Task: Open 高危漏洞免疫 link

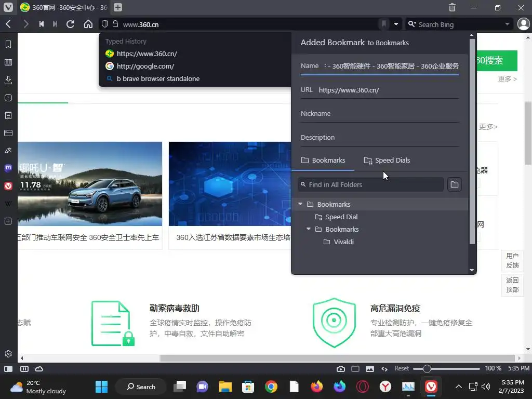Action: (395, 308)
